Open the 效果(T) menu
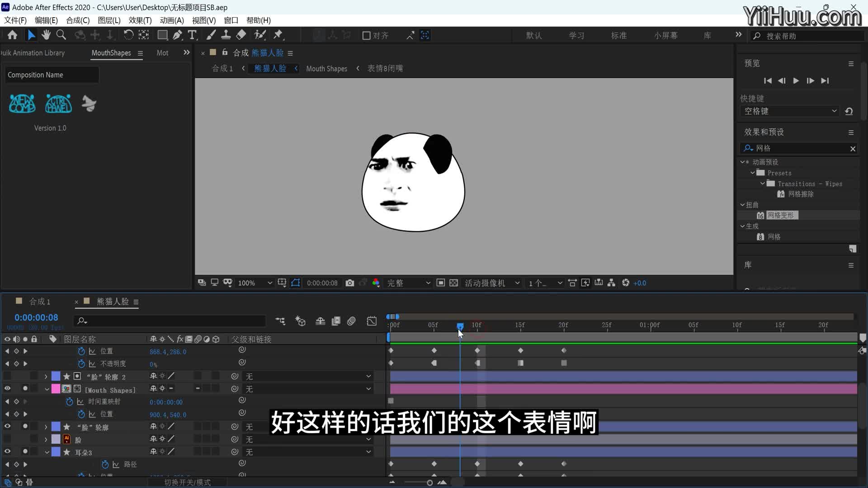Viewport: 868px width, 488px height. 140,20
